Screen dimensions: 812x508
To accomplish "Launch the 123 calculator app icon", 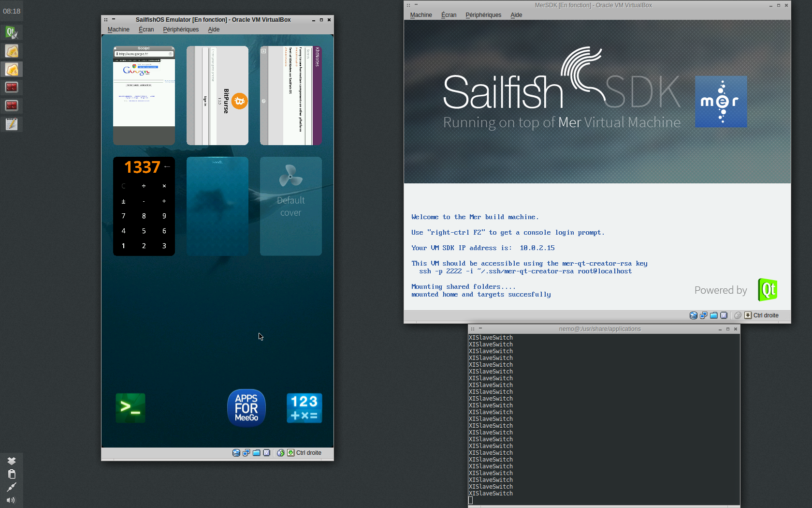I will [x=304, y=408].
